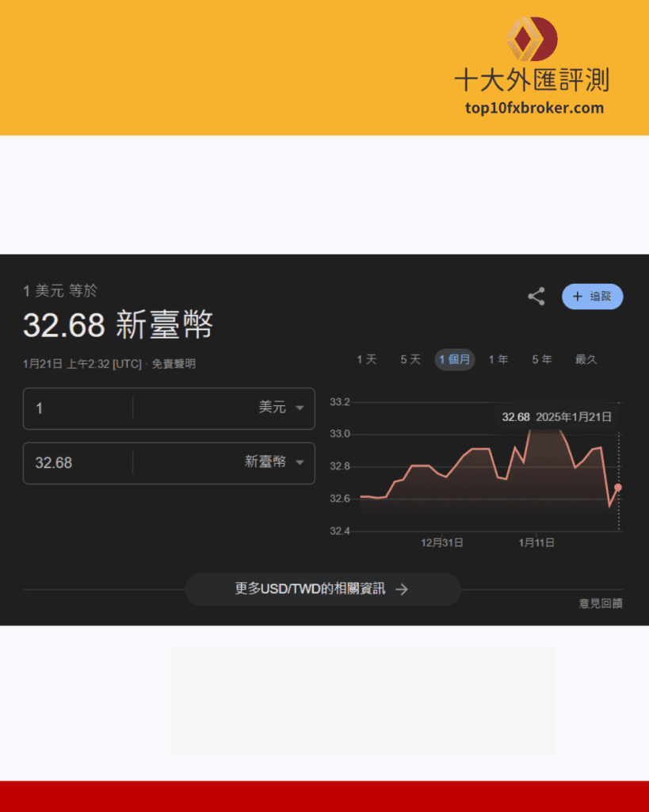Image resolution: width=649 pixels, height=812 pixels.
Task: Expand the 新臺幣 currency dropdown
Action: tap(299, 462)
